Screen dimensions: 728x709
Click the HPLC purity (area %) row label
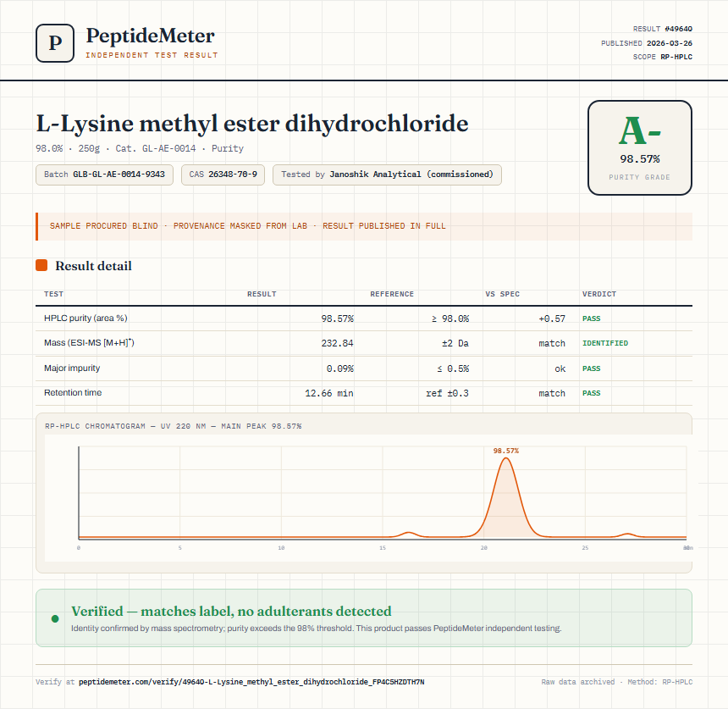point(85,318)
